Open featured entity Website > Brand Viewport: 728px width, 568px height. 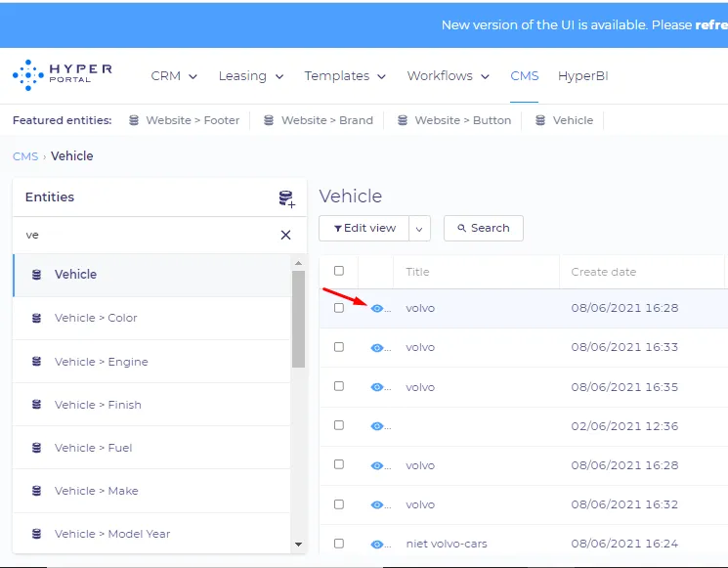[319, 120]
